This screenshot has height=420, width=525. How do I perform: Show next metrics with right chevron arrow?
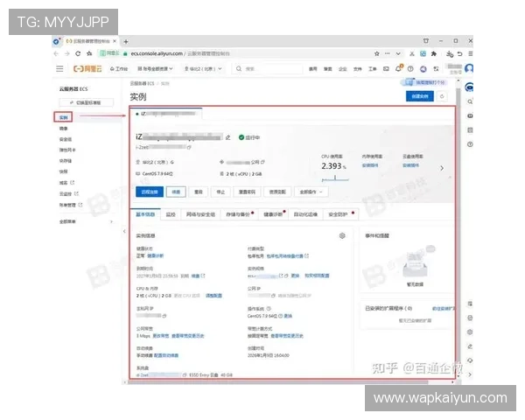(x=441, y=168)
